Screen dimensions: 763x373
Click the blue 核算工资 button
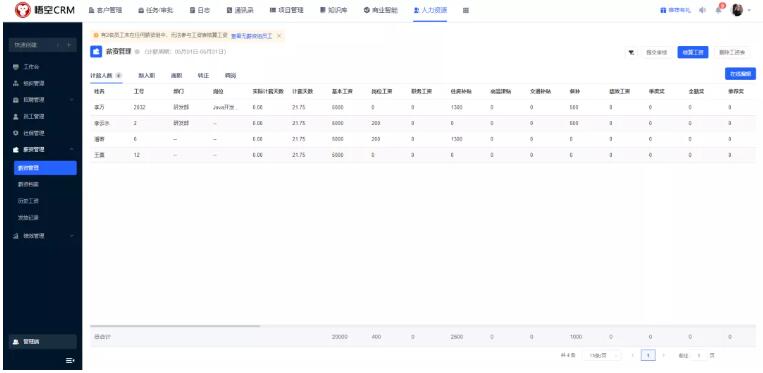coord(692,53)
